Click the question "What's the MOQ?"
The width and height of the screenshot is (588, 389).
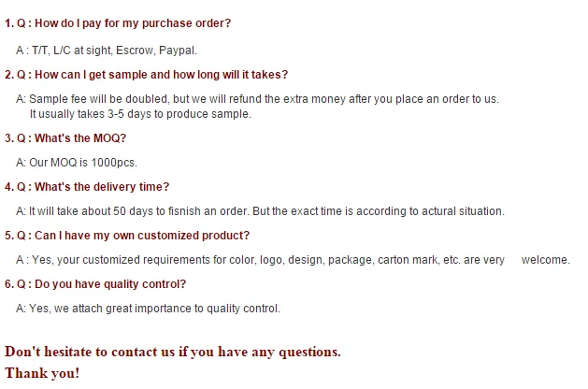(x=65, y=138)
